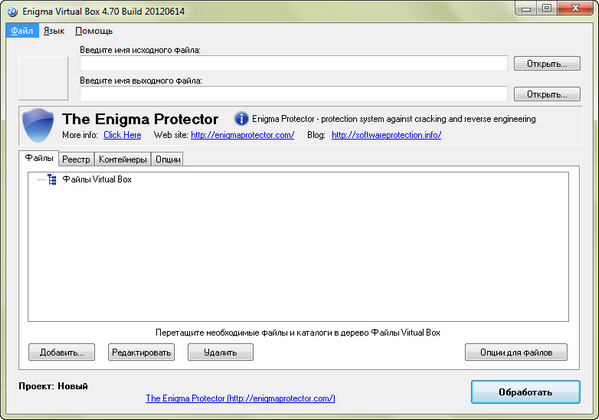Click the The Enigma Protector heading text
This screenshot has height=420, width=599.
tap(140, 119)
